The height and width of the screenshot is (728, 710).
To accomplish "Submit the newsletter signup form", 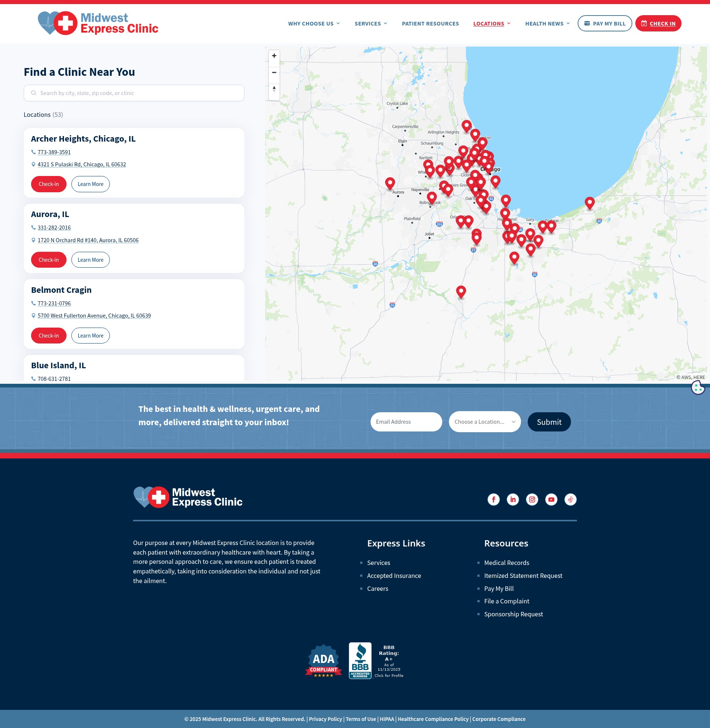I will 549,422.
